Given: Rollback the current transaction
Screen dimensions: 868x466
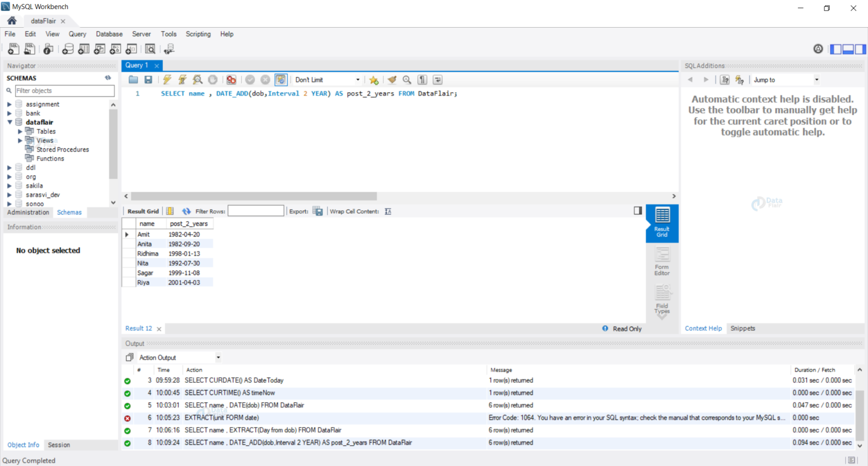Looking at the screenshot, I should (x=265, y=80).
